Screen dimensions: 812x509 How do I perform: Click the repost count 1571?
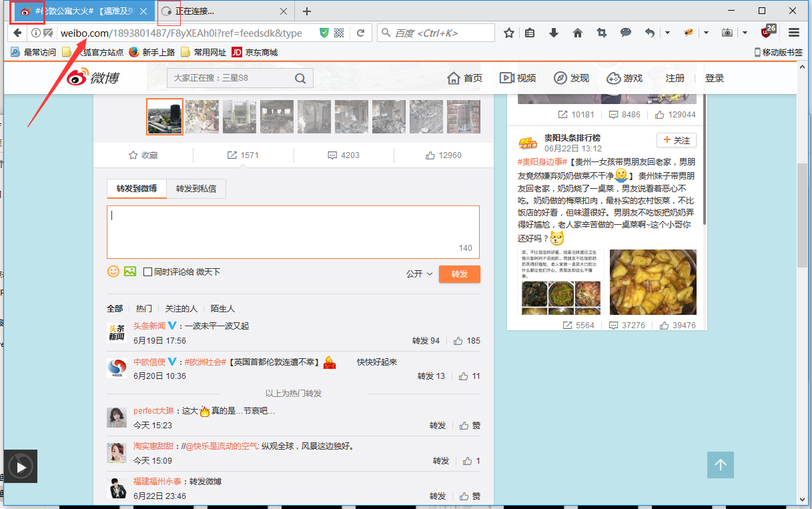click(244, 155)
